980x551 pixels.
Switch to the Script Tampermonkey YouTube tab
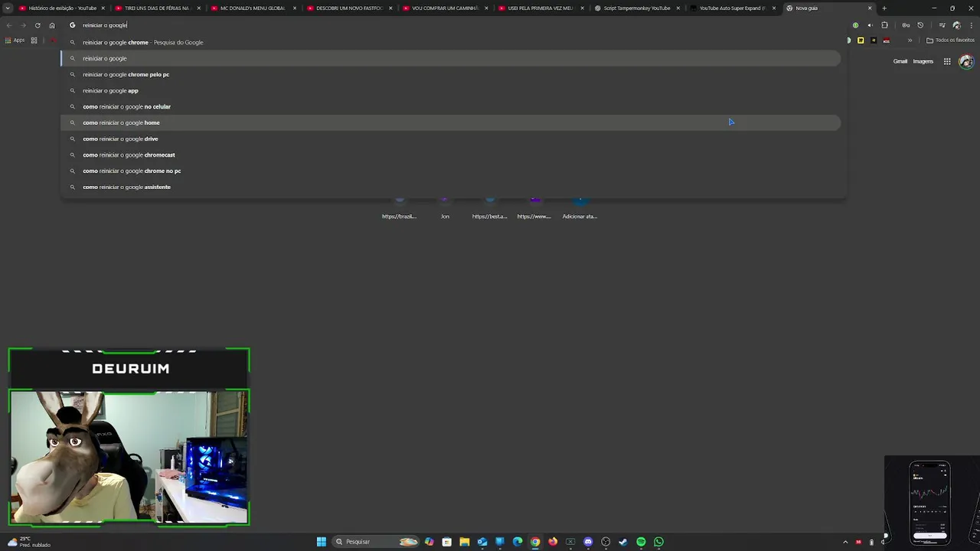click(x=636, y=8)
